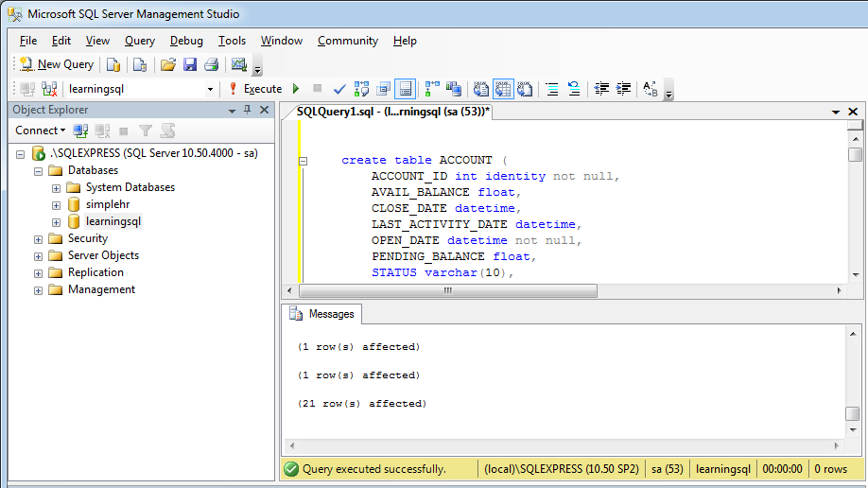
Task: Collapse the create table code block
Action: (303, 161)
